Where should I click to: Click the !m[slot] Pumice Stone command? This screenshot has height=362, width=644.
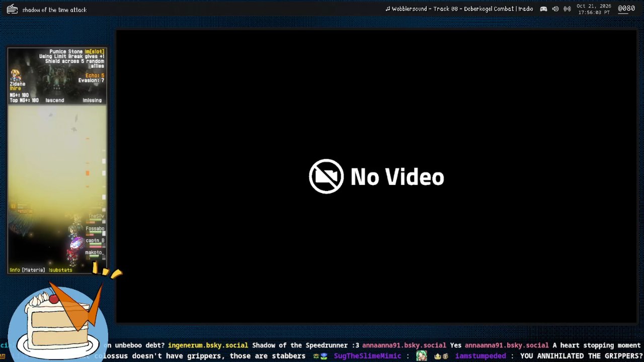pos(95,52)
